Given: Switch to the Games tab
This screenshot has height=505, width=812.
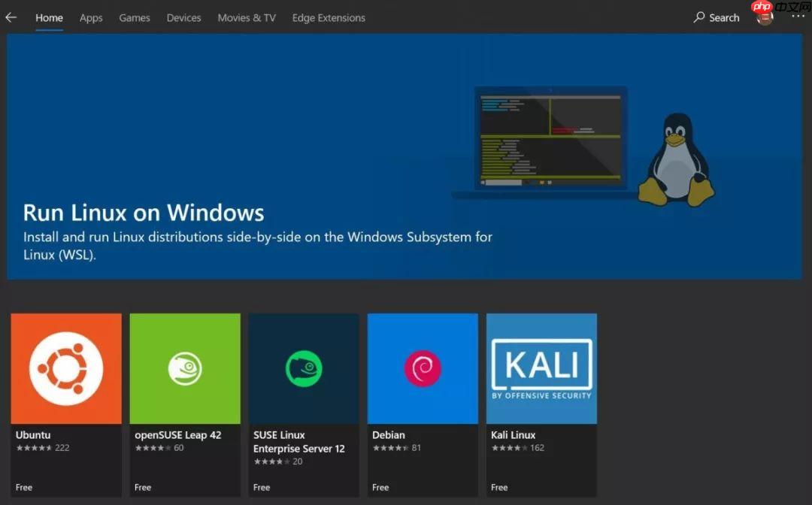Looking at the screenshot, I should pyautogui.click(x=135, y=17).
